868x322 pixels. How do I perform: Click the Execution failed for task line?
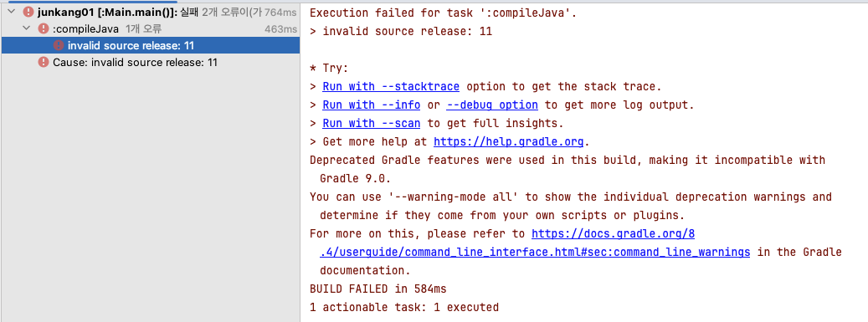(443, 13)
